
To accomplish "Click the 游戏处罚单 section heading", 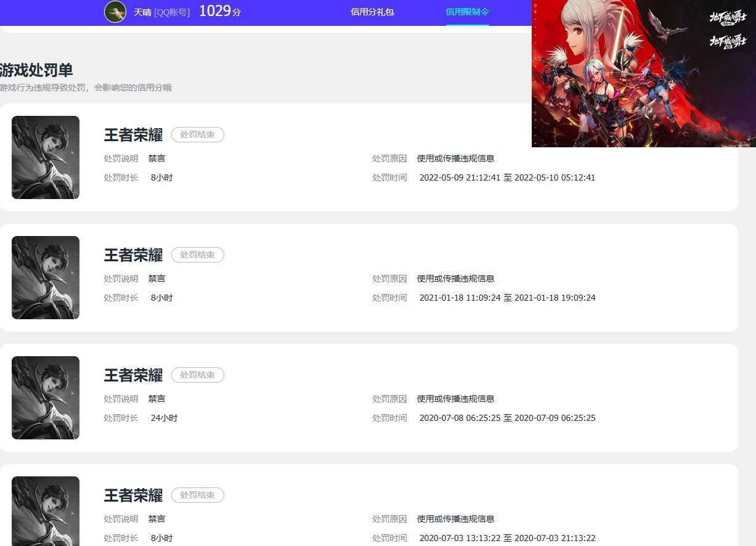I will [36, 70].
